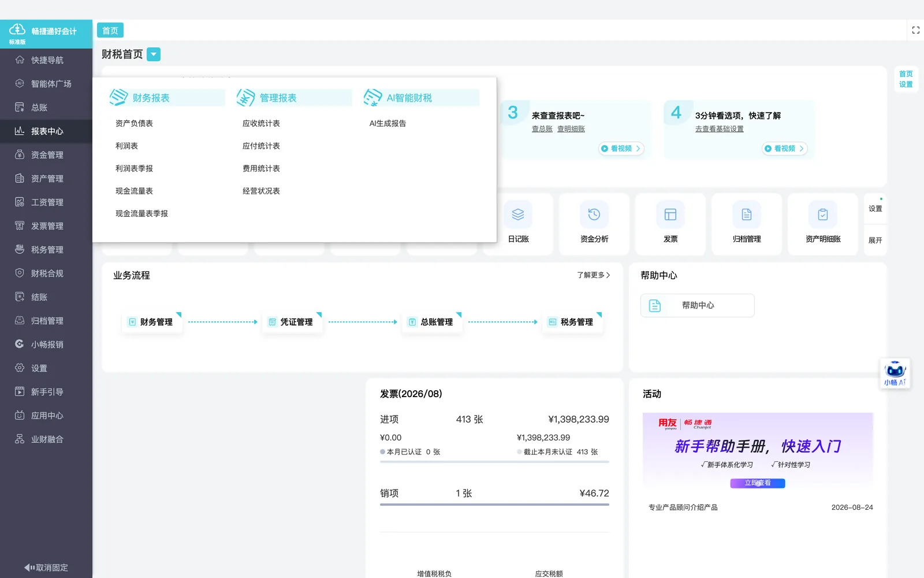
Task: Open 经营状况表 report
Action: pos(261,191)
